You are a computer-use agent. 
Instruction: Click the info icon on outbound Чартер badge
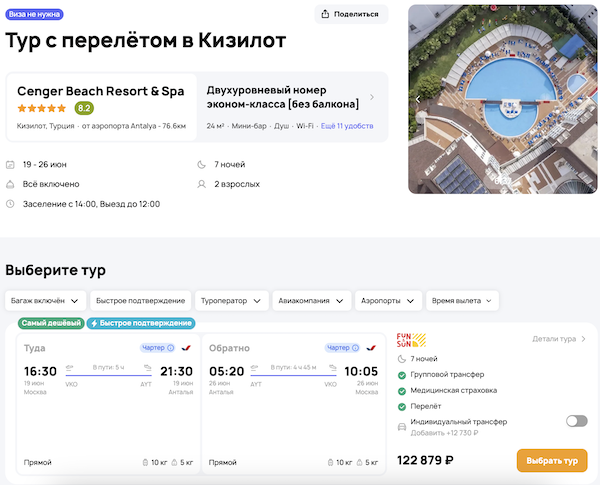(x=171, y=348)
